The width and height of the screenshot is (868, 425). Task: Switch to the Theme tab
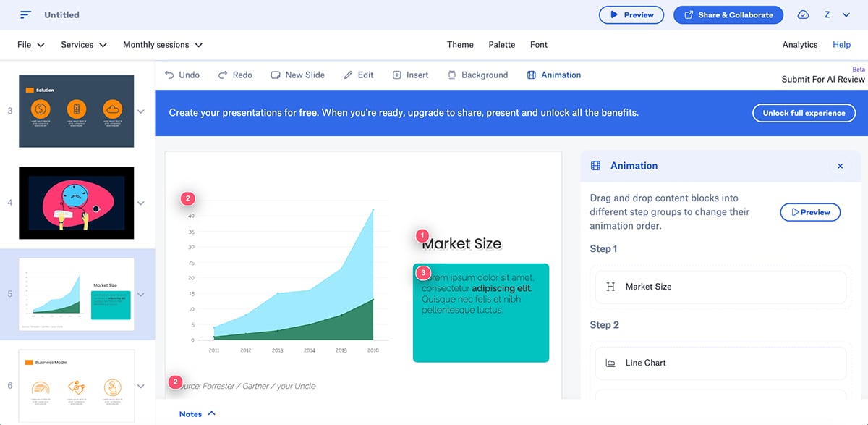pyautogui.click(x=460, y=44)
